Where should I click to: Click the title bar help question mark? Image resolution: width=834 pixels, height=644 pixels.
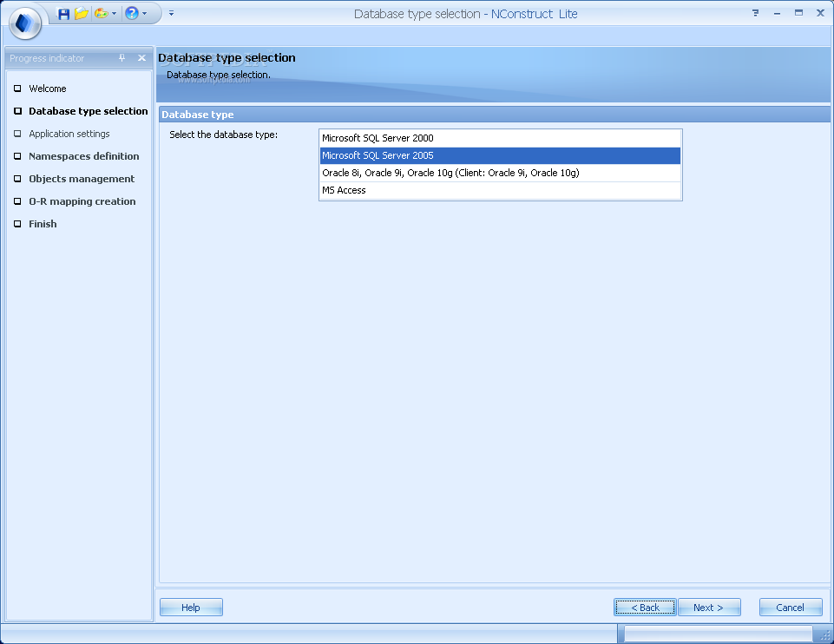(x=755, y=13)
